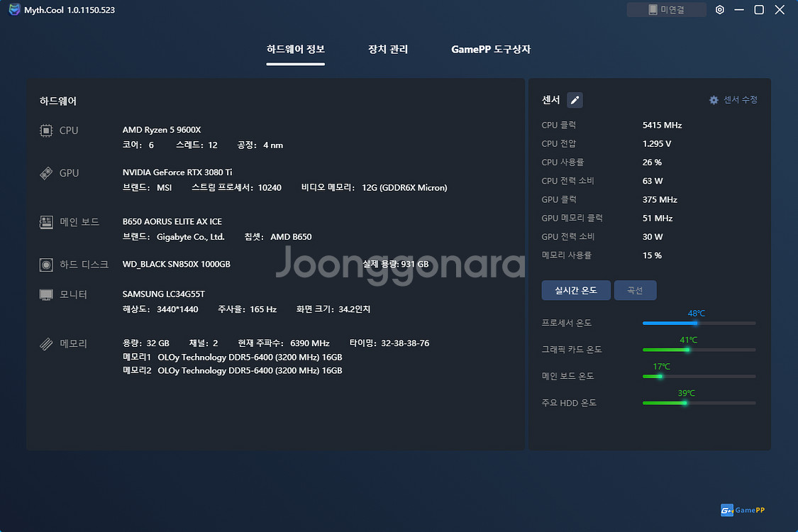Click the 그래픽 카드 온도 41℃ bar

(699, 350)
